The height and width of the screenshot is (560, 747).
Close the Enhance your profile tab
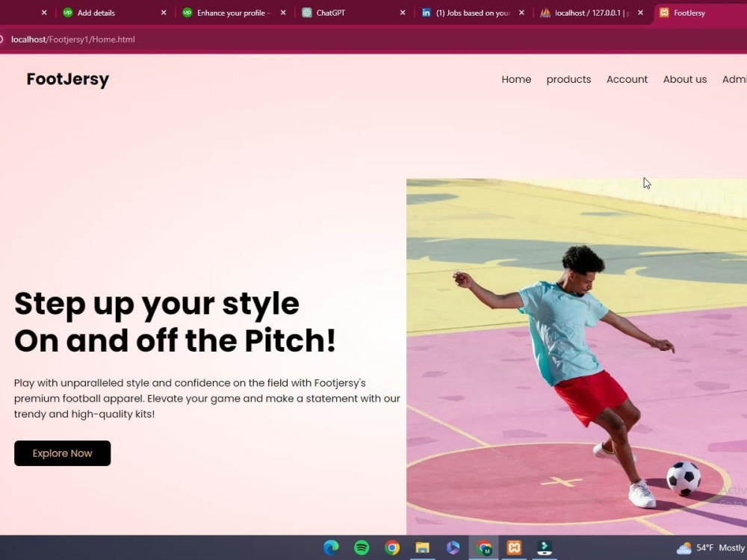click(283, 13)
